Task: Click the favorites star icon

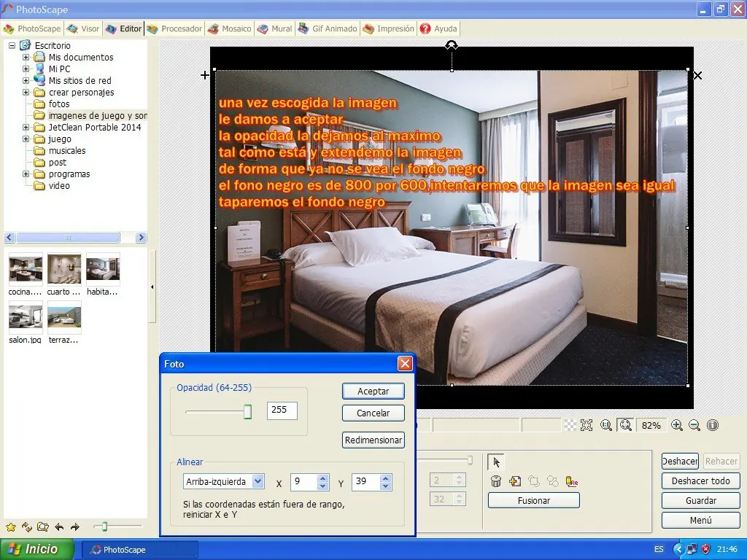Action: [11, 526]
